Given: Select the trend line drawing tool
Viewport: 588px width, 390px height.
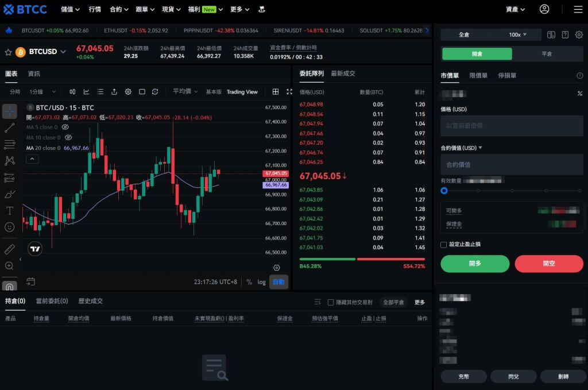Looking at the screenshot, I should (x=10, y=128).
